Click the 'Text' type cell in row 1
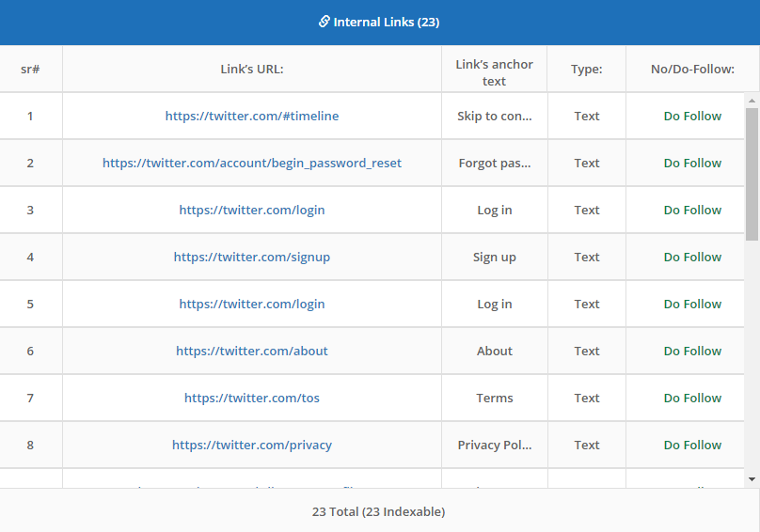The image size is (760, 532). click(587, 116)
